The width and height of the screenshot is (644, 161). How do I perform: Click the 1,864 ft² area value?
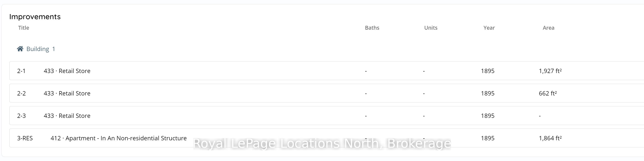(x=550, y=138)
